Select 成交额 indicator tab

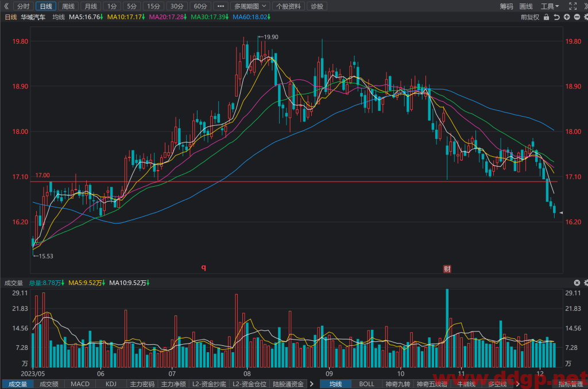pos(49,384)
